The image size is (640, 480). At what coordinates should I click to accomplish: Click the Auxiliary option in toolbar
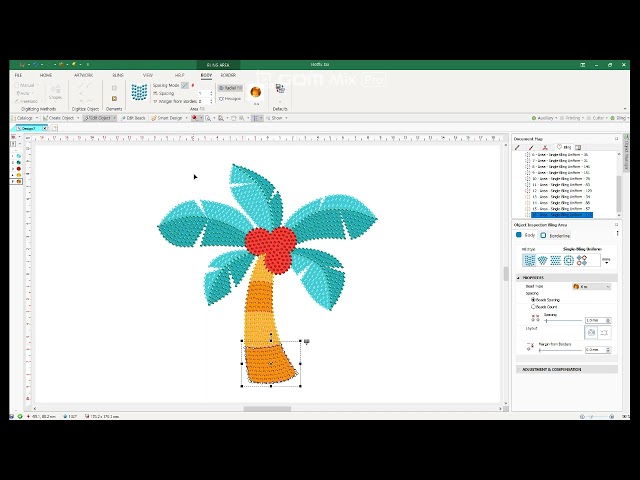(x=544, y=118)
